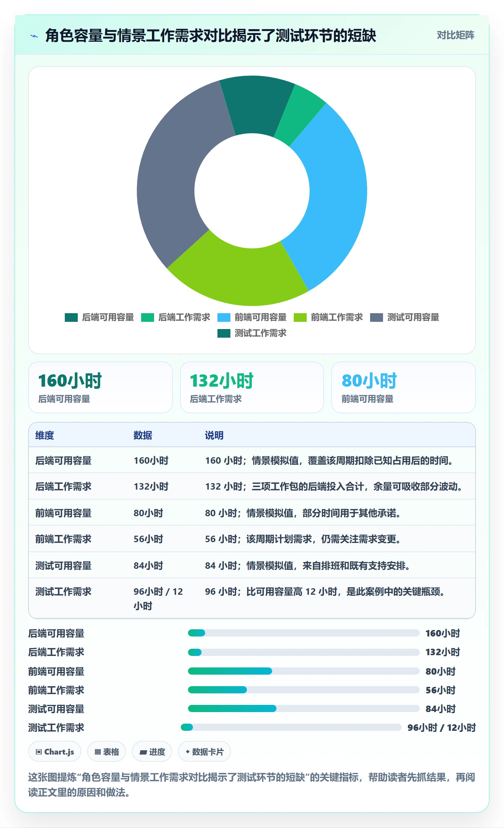Click the lightning icon beside the card title
The width and height of the screenshot is (504, 828).
pos(34,36)
